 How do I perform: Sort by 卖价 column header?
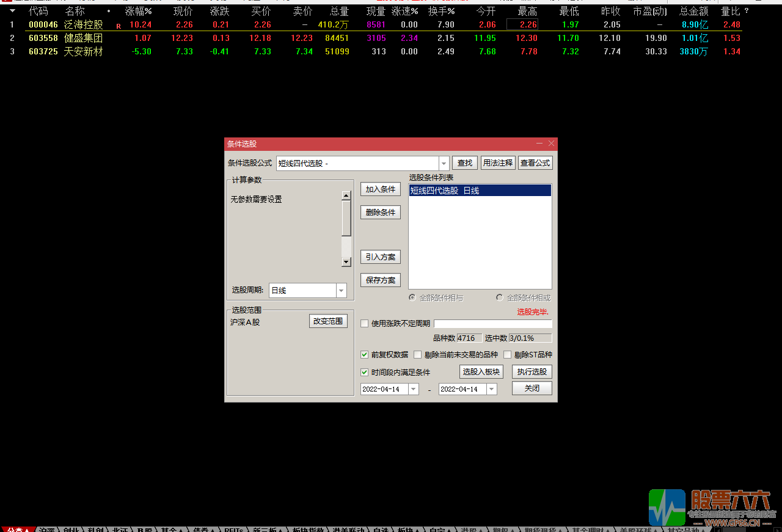pos(303,11)
